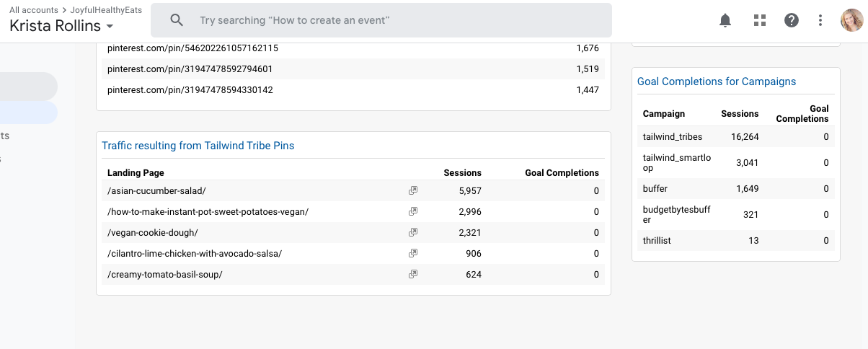Click the search magnifier icon
868x349 pixels.
click(x=177, y=20)
